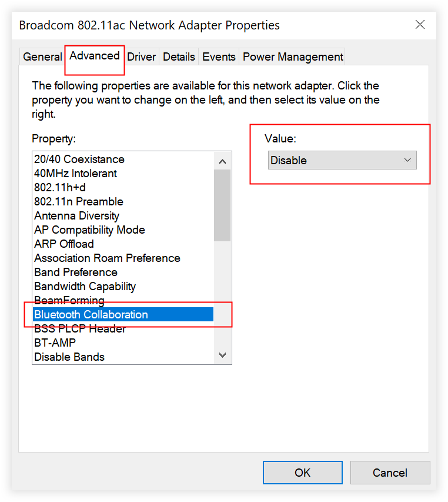
Task: Select the BSS PLCP Header property
Action: coord(123,328)
